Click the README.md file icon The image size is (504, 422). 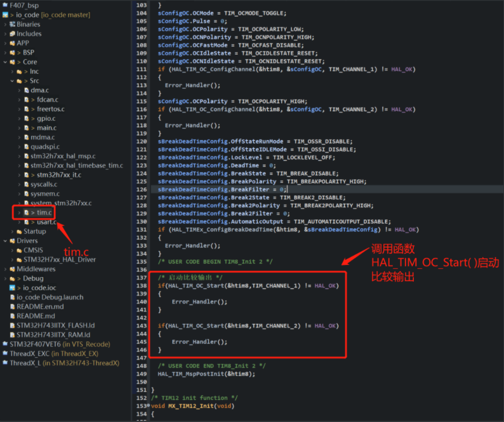(x=12, y=316)
